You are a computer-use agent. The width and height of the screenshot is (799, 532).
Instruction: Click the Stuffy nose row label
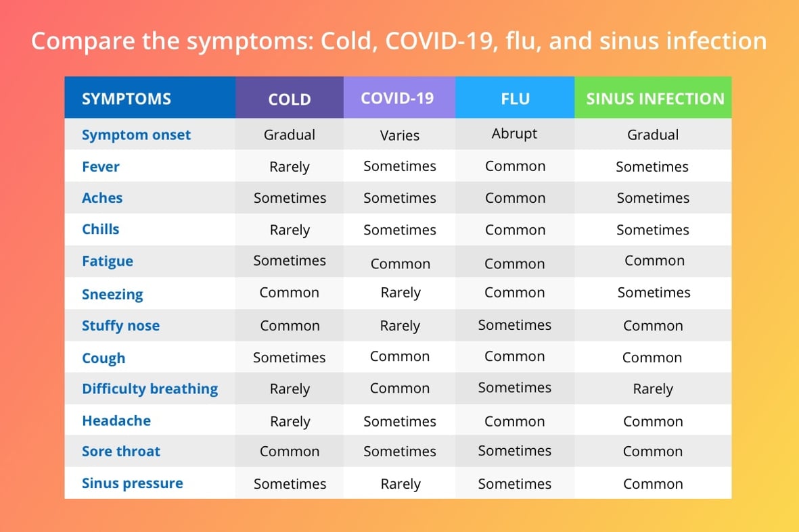pos(121,326)
